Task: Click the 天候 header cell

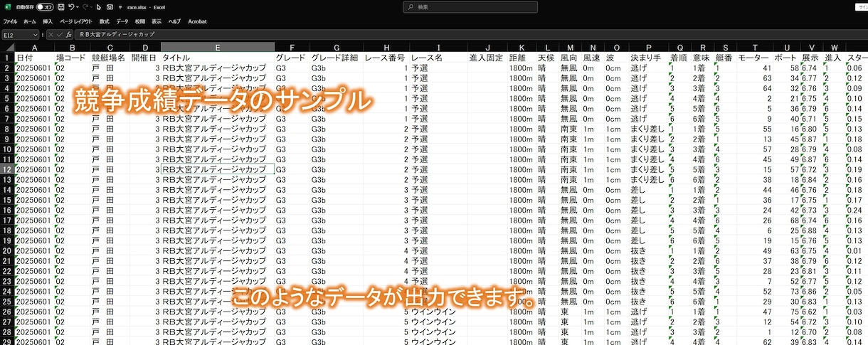Action: 548,58
